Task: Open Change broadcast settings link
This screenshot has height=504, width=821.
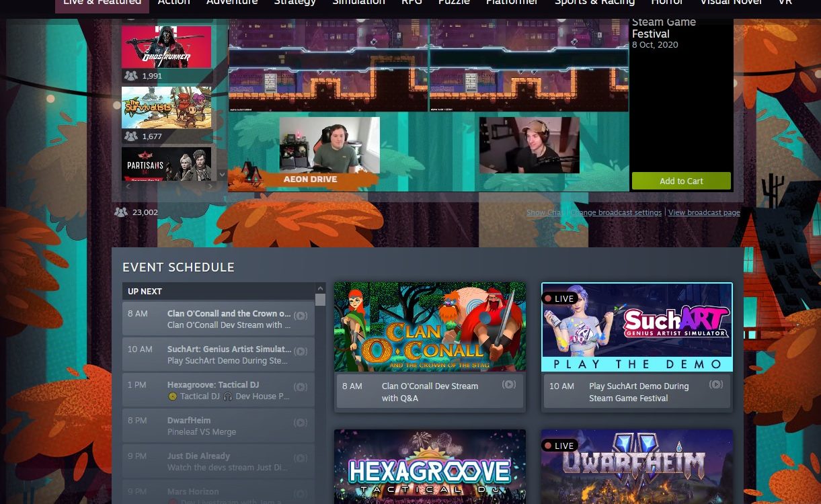Action: click(x=616, y=212)
